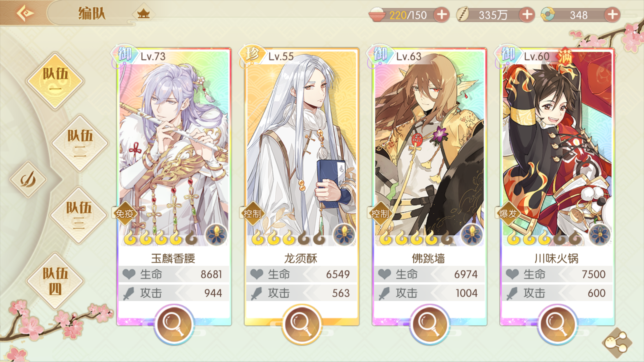The height and width of the screenshot is (362, 644).
Task: Switch to 队伍一 team tab
Action: click(55, 80)
